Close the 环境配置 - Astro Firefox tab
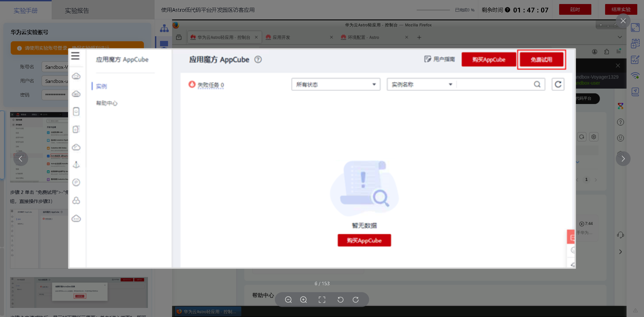Image resolution: width=644 pixels, height=317 pixels. point(407,37)
